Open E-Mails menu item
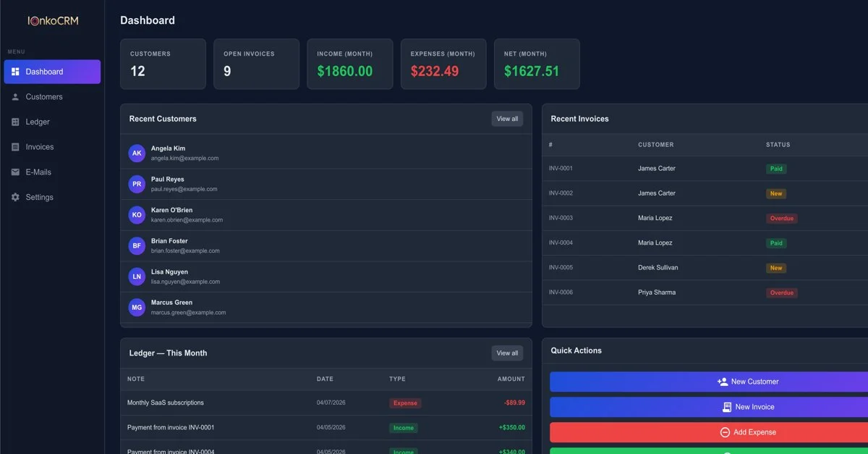The height and width of the screenshot is (454, 868). 52,172
